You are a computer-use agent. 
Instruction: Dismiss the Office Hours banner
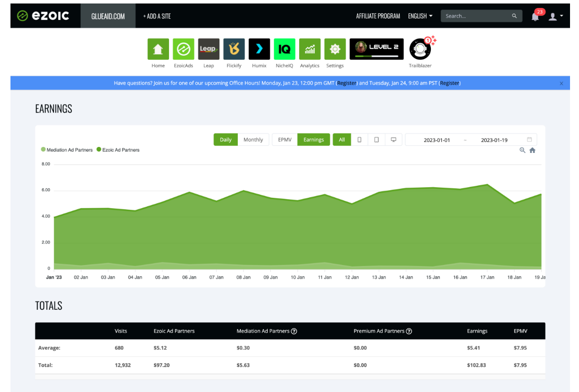(x=561, y=83)
